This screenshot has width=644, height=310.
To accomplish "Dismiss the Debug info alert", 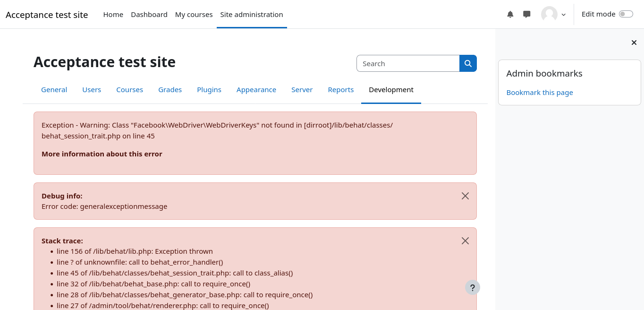I will 465,196.
